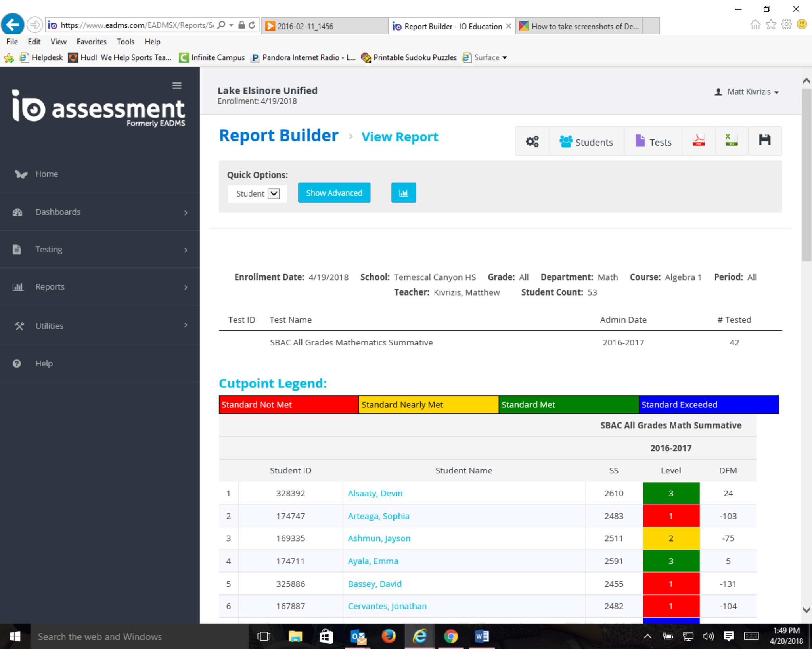Open report settings gears icon
The height and width of the screenshot is (649, 812).
tap(532, 141)
